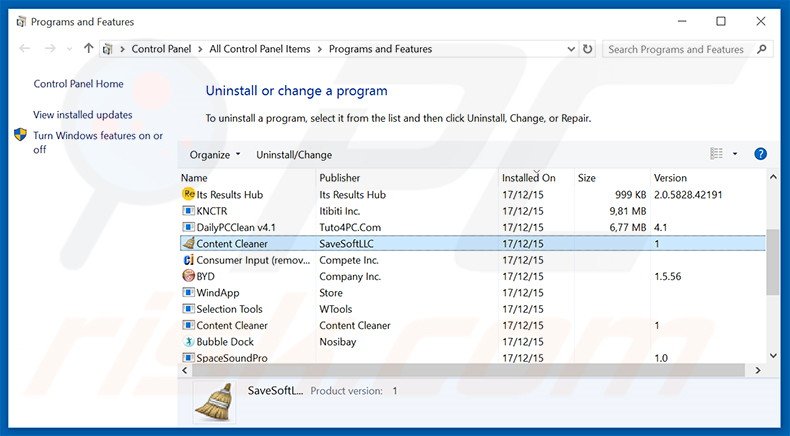790x436 pixels.
Task: Click the Programs and Features title bar icon
Action: coord(21,22)
